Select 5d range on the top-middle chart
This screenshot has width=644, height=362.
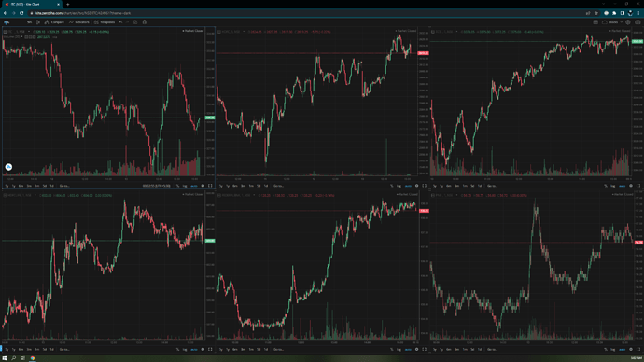click(x=259, y=186)
